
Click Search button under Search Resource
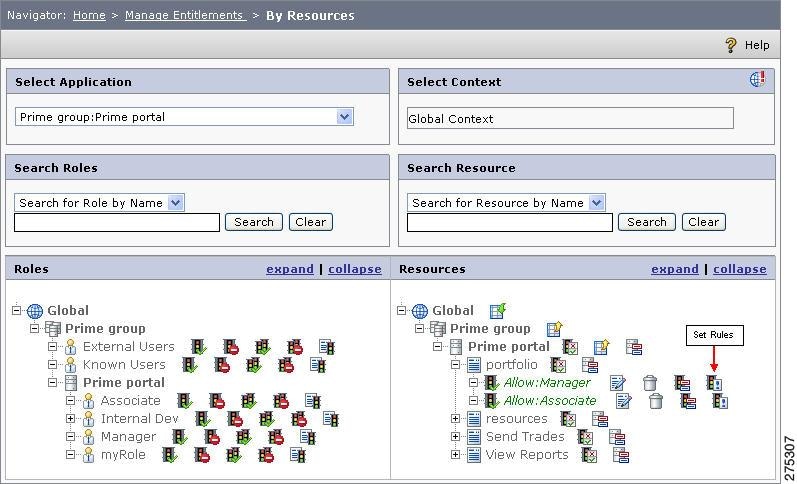(x=647, y=222)
